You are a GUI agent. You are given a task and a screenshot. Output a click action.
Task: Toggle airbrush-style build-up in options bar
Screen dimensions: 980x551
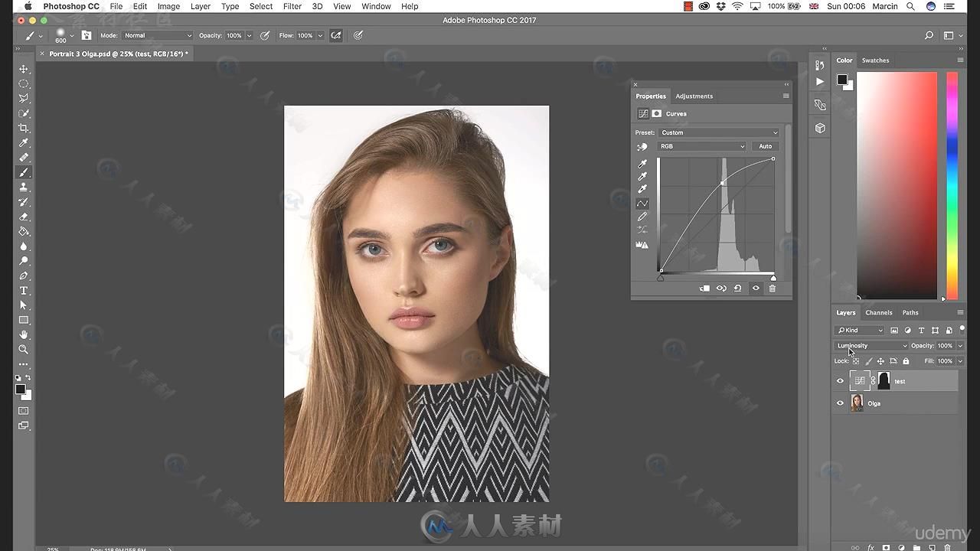[336, 35]
